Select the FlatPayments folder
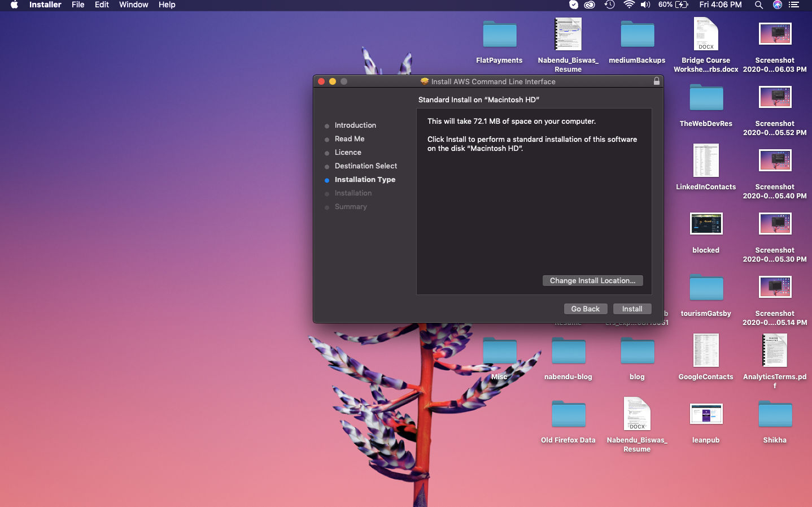 point(500,34)
